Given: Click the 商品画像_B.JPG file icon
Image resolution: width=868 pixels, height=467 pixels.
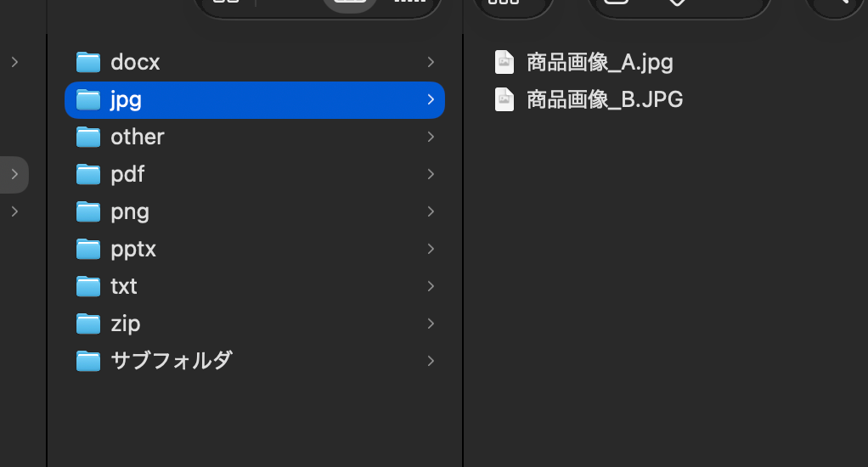Looking at the screenshot, I should (x=504, y=99).
